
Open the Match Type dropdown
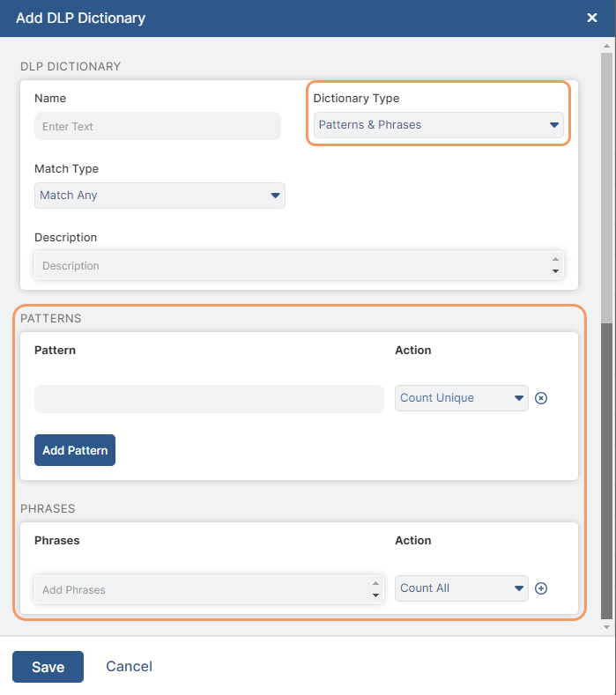tap(160, 196)
